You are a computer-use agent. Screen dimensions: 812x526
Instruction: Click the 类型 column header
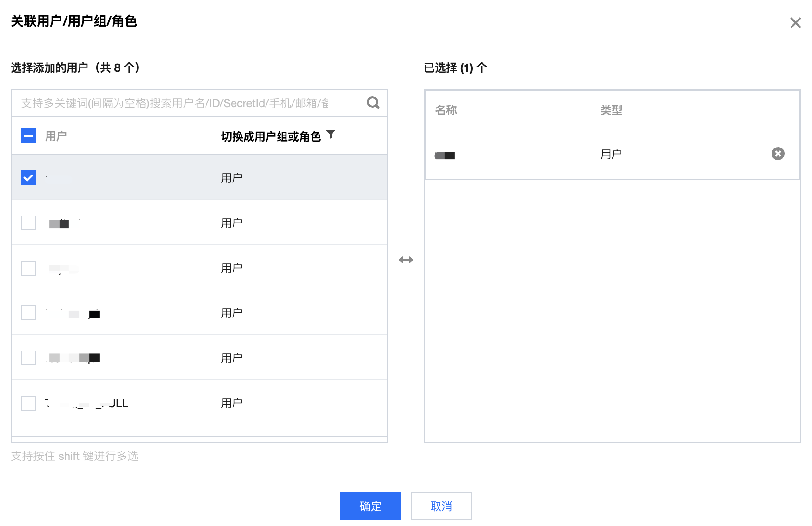[611, 110]
